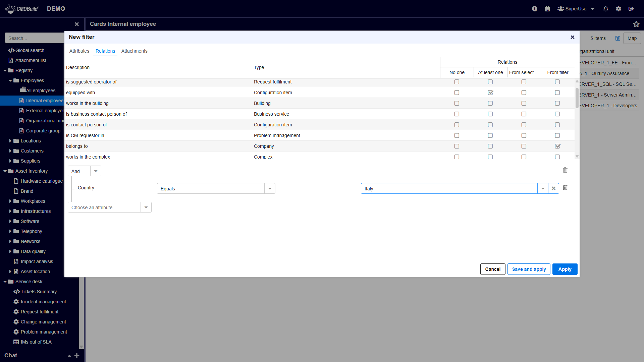Open the Equals operator dropdown

pyautogui.click(x=270, y=189)
